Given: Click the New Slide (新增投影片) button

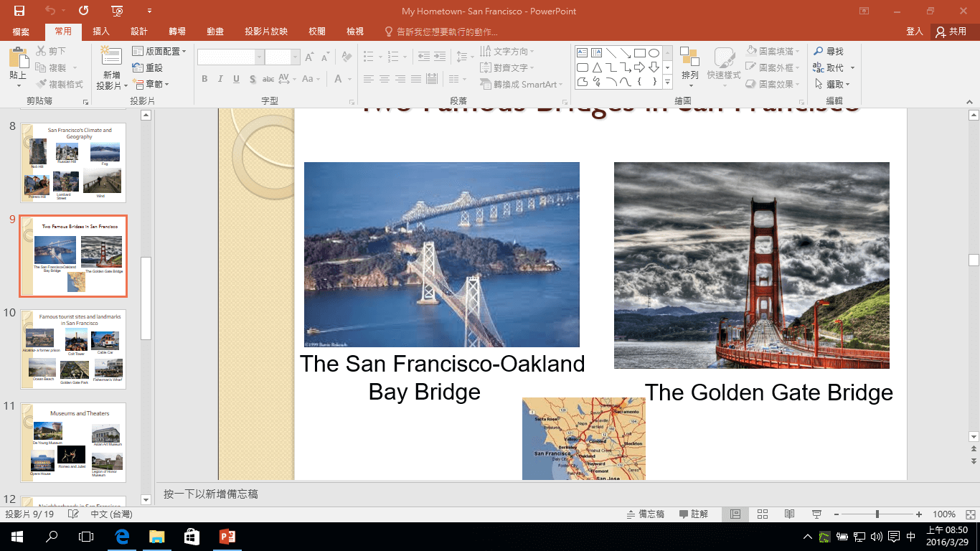Looking at the screenshot, I should pyautogui.click(x=110, y=65).
